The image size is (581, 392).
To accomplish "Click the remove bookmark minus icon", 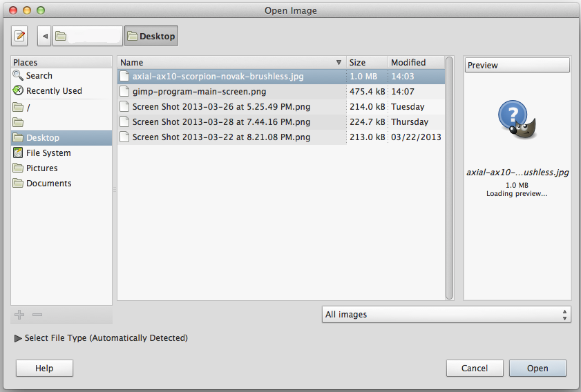I will pos(37,315).
